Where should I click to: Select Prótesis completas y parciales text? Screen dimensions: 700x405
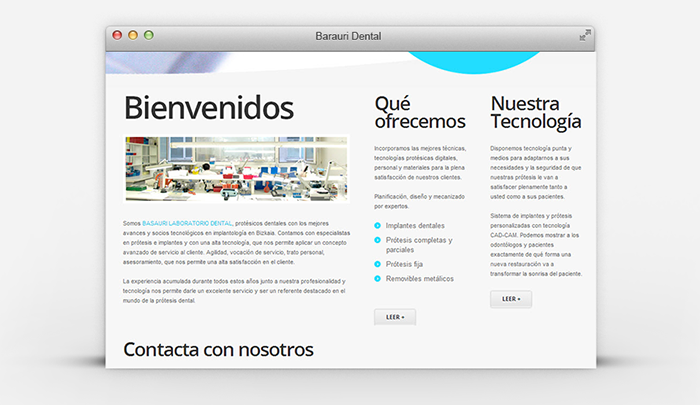coord(418,245)
